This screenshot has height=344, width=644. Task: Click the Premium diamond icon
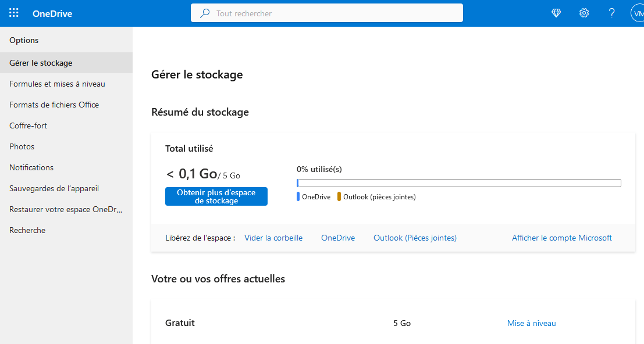(556, 13)
